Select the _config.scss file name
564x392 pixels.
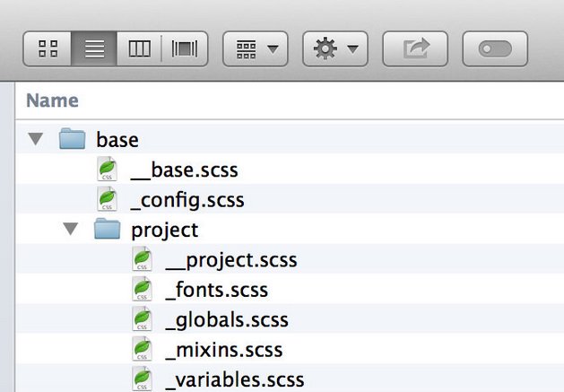pos(187,200)
